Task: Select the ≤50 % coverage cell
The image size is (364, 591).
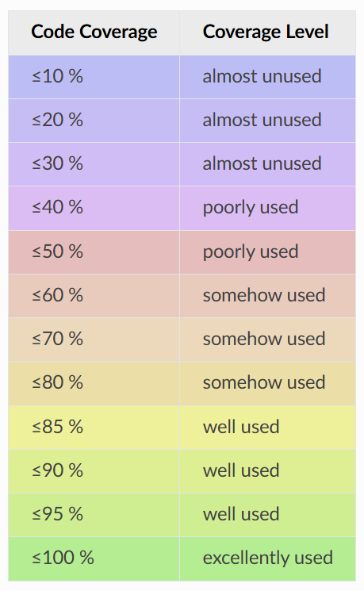Action: [x=94, y=252]
